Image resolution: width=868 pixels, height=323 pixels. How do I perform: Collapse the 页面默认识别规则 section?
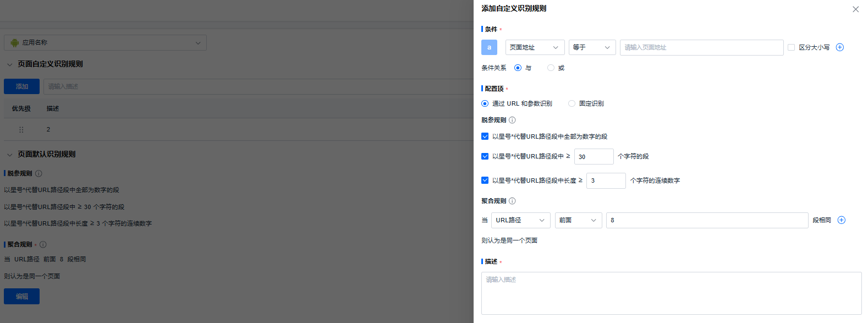(9, 155)
